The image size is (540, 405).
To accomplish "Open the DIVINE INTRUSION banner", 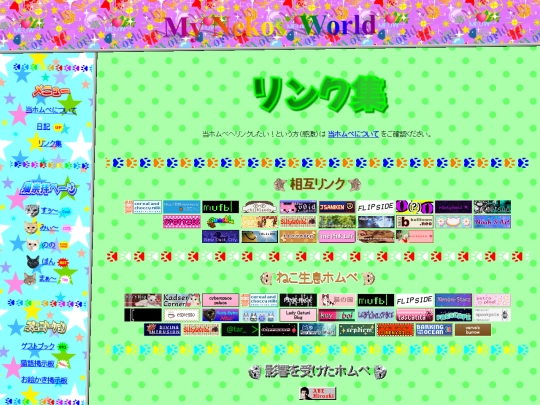I will [x=162, y=330].
